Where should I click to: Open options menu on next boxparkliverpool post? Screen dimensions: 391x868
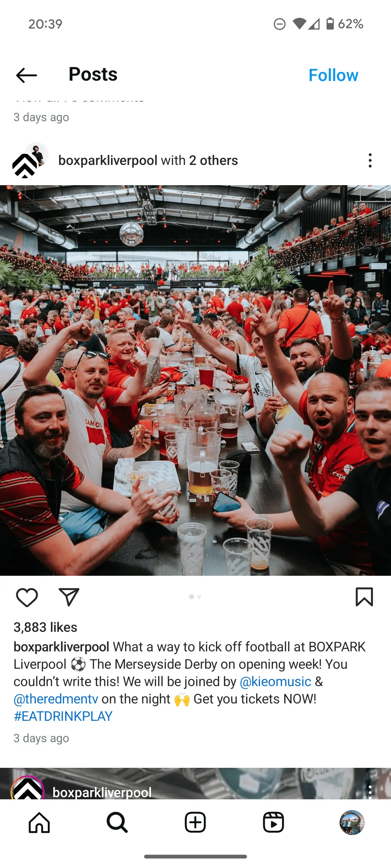[370, 792]
